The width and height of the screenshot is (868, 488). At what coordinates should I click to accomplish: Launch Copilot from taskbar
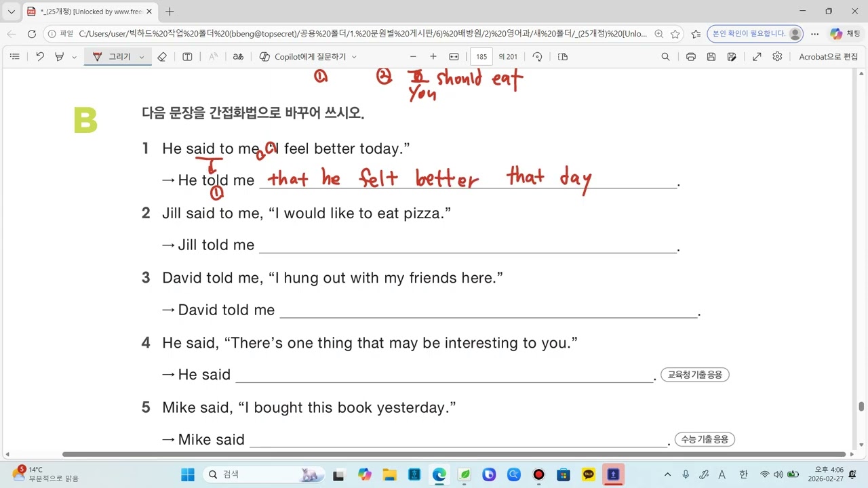[365, 474]
